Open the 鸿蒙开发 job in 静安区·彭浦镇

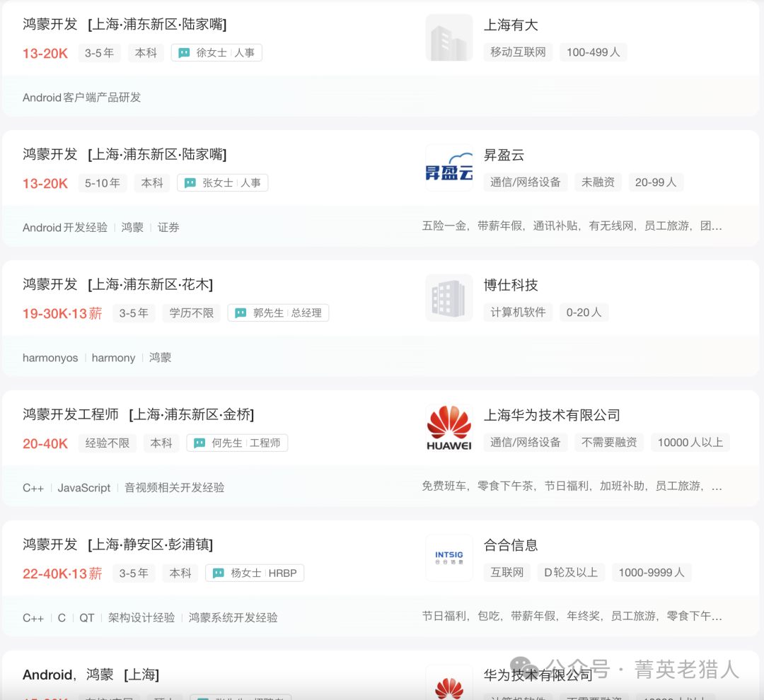pos(117,544)
